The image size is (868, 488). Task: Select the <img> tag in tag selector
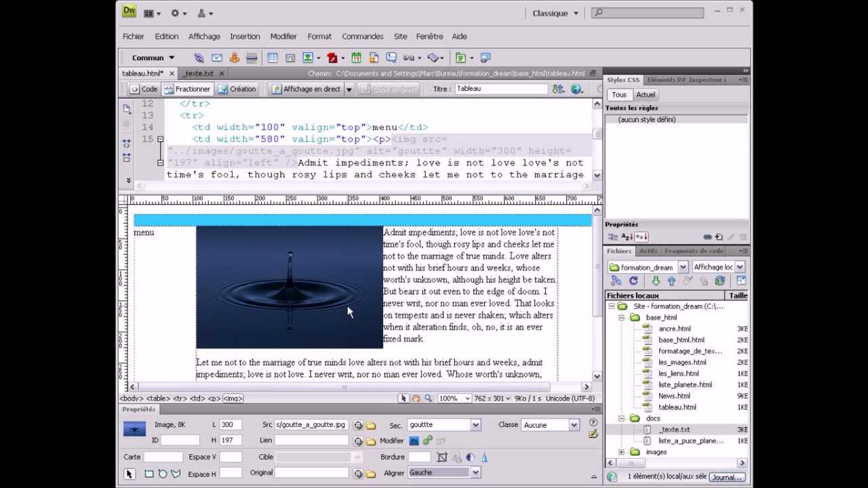[x=233, y=399]
